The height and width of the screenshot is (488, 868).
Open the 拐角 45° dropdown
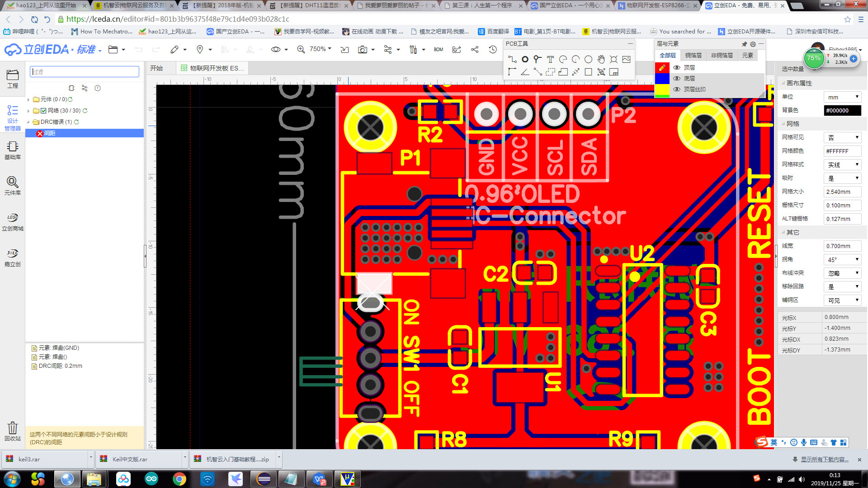pos(842,259)
